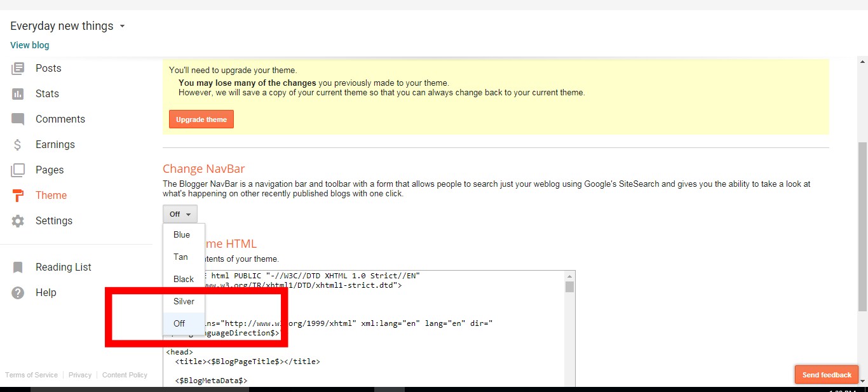The height and width of the screenshot is (392, 868).
Task: Click the Reading List bookmark icon
Action: point(18,267)
